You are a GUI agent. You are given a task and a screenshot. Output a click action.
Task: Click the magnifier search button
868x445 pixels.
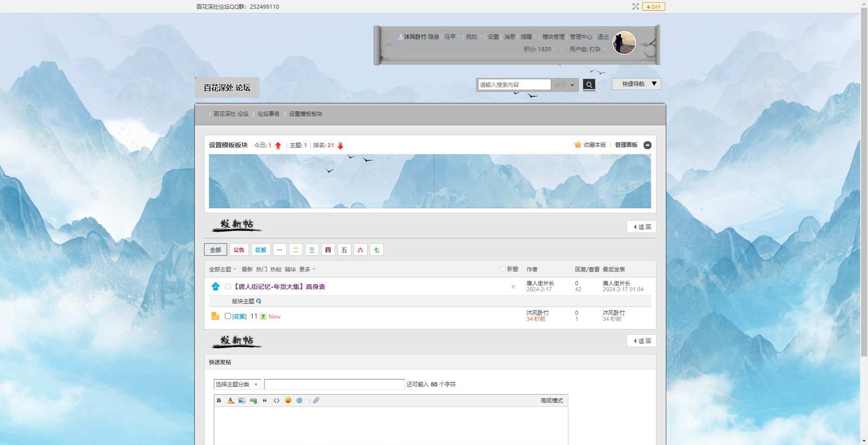coord(589,84)
